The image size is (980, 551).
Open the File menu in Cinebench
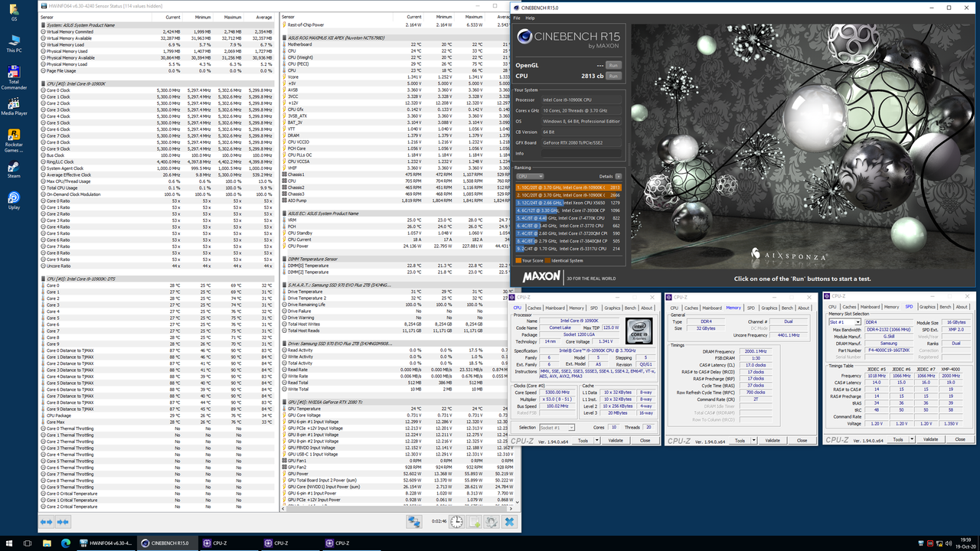[518, 18]
